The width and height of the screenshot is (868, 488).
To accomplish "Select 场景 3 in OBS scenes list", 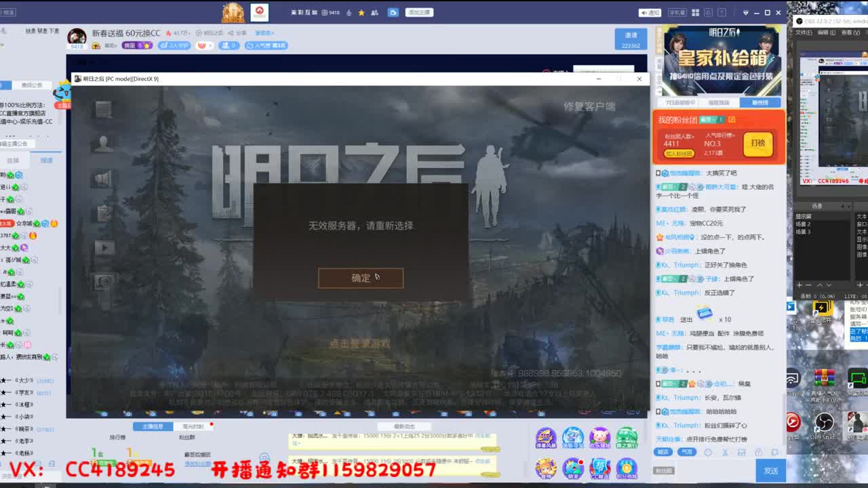I will click(803, 232).
